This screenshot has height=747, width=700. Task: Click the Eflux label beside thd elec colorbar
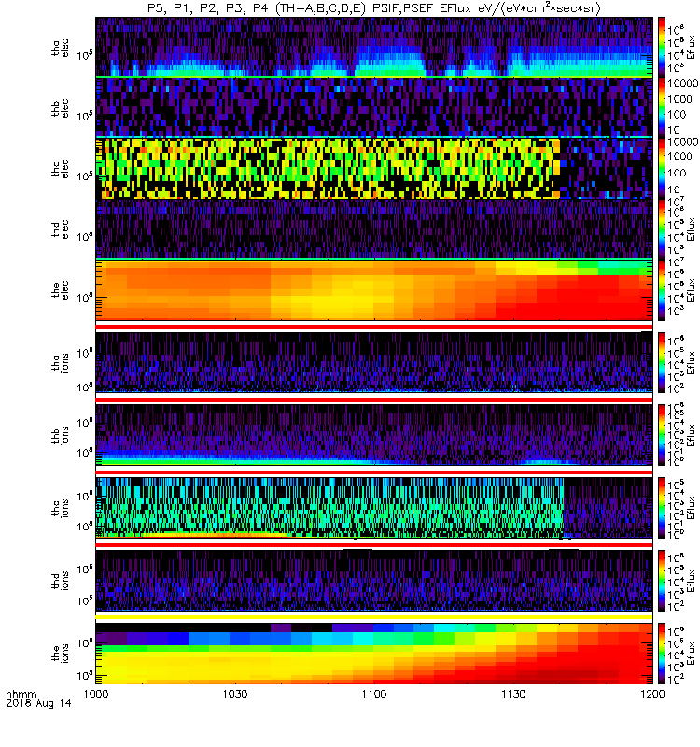point(692,229)
